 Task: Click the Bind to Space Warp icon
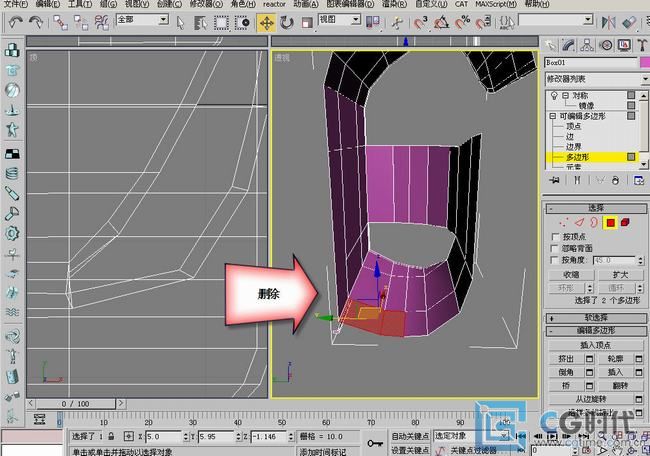coord(102,22)
